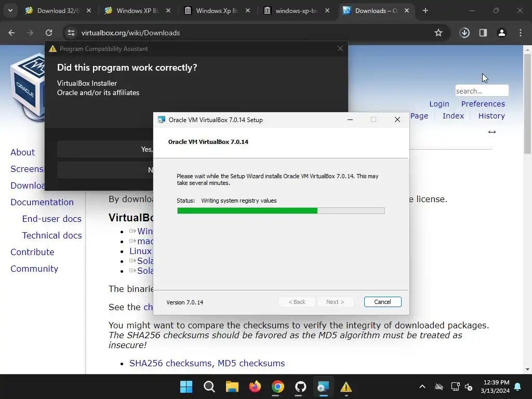This screenshot has width=532, height=399.
Task: Click the muted volume tray icon
Action: click(x=469, y=387)
